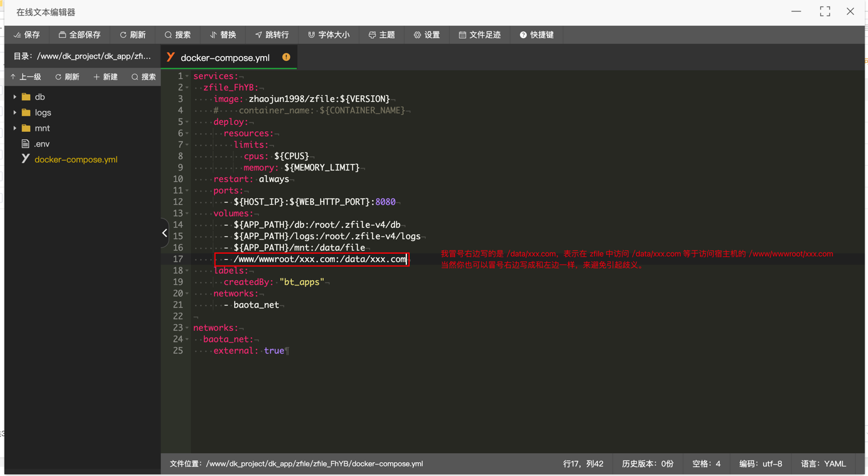Expand the logs folder
Image resolution: width=868 pixels, height=476 pixels.
[x=15, y=113]
